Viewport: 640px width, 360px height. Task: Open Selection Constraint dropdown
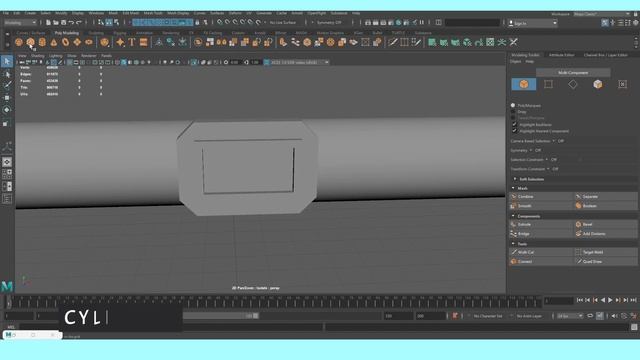coord(547,160)
